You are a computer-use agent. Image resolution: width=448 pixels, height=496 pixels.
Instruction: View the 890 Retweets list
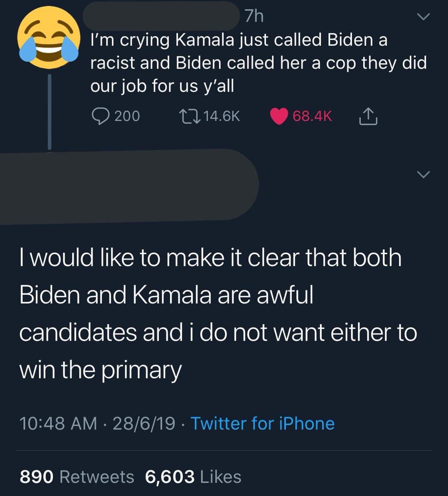coord(77,477)
